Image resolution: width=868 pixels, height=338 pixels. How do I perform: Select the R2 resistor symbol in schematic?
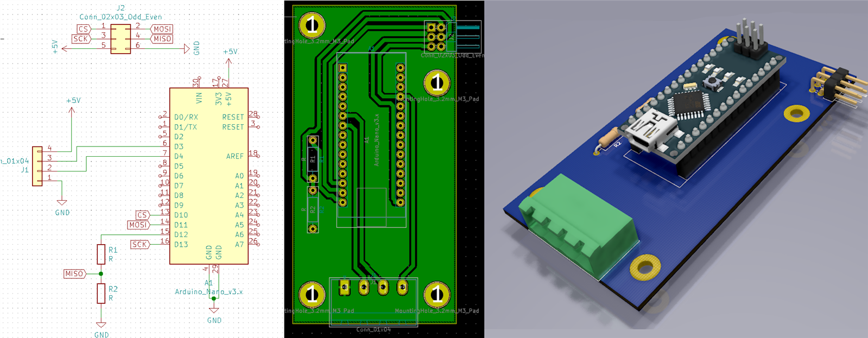101,293
